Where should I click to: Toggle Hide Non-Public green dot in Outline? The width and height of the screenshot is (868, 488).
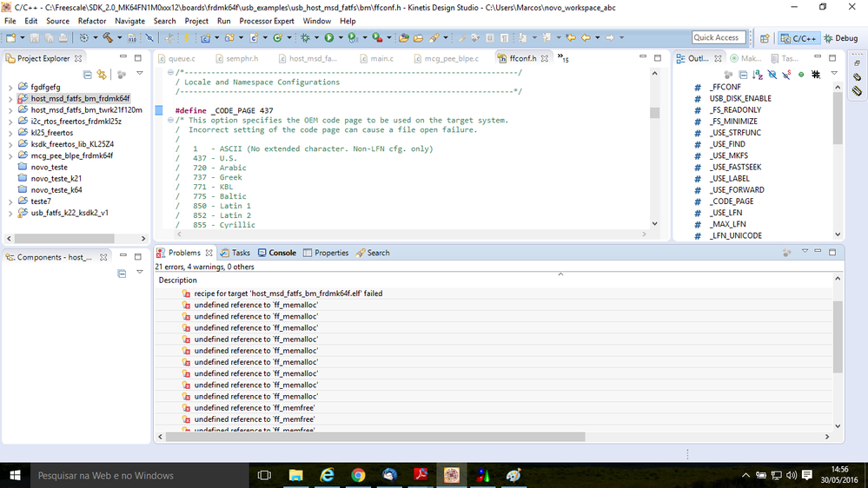[801, 74]
